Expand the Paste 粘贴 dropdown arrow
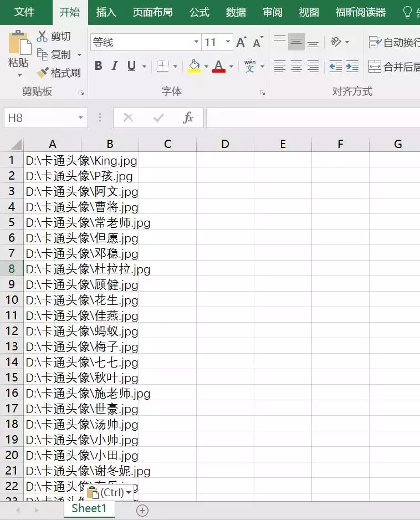The width and height of the screenshot is (420, 520). coord(19,75)
